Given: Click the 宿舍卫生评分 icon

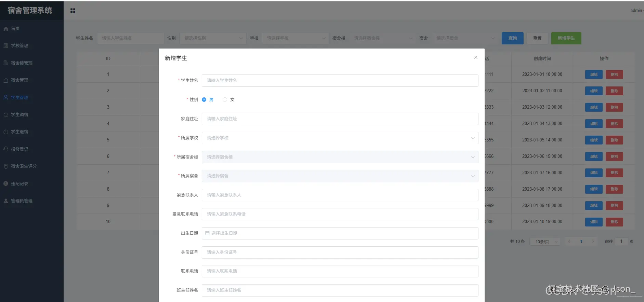Looking at the screenshot, I should click(6, 166).
